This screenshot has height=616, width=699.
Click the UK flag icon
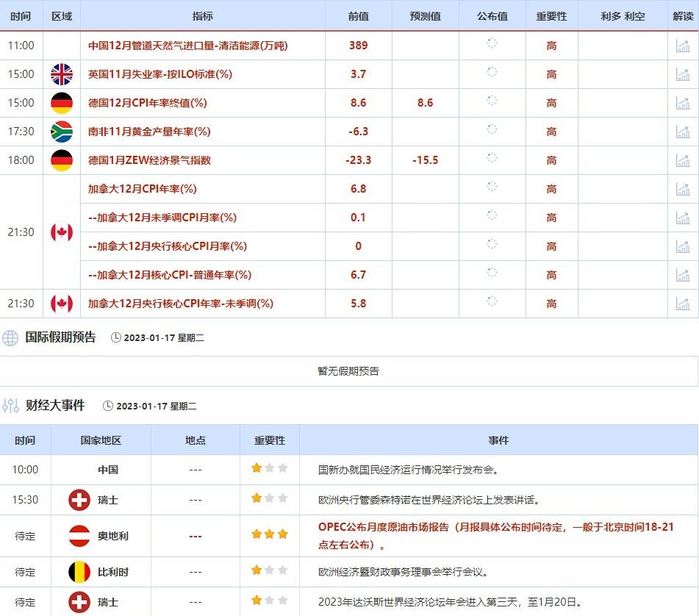(x=62, y=74)
